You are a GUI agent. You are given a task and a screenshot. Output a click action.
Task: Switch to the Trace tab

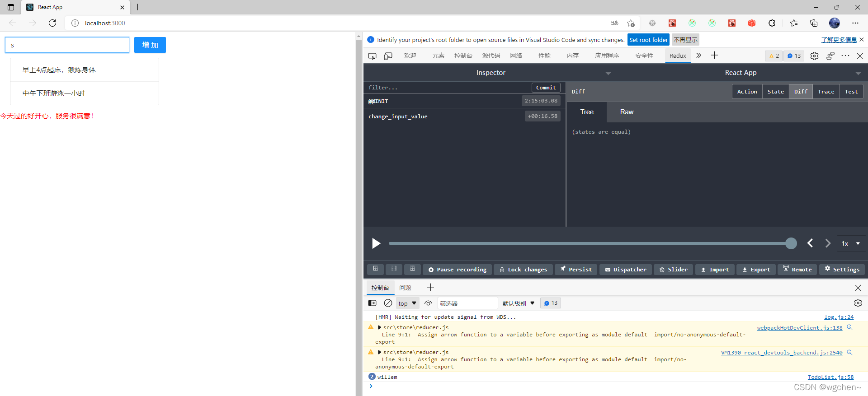[x=826, y=92]
